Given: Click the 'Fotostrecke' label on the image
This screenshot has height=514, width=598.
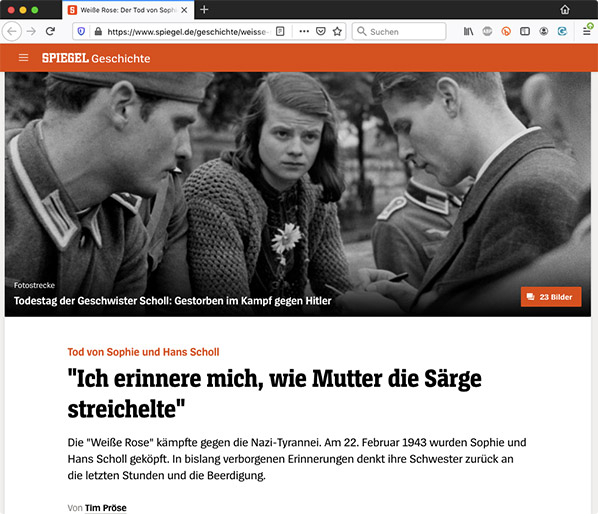Looking at the screenshot, I should (x=34, y=285).
